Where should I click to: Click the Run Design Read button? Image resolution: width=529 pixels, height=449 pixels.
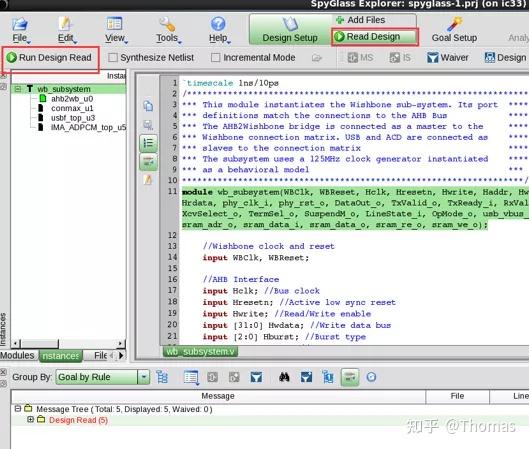point(49,58)
